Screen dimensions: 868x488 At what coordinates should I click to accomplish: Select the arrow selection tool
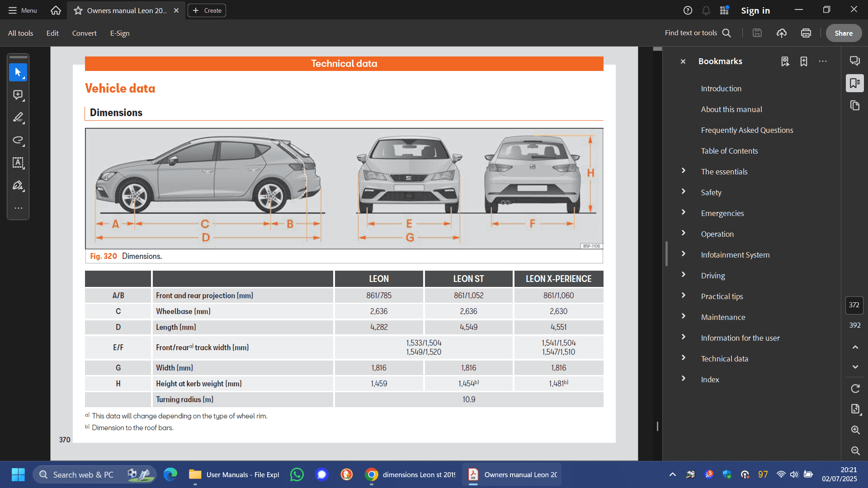pyautogui.click(x=18, y=72)
